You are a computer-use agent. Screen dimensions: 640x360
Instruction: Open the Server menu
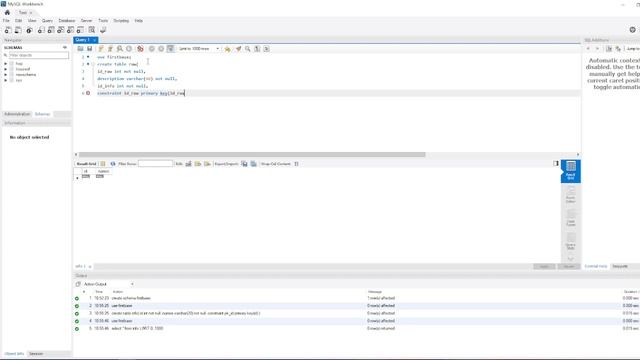click(x=87, y=20)
